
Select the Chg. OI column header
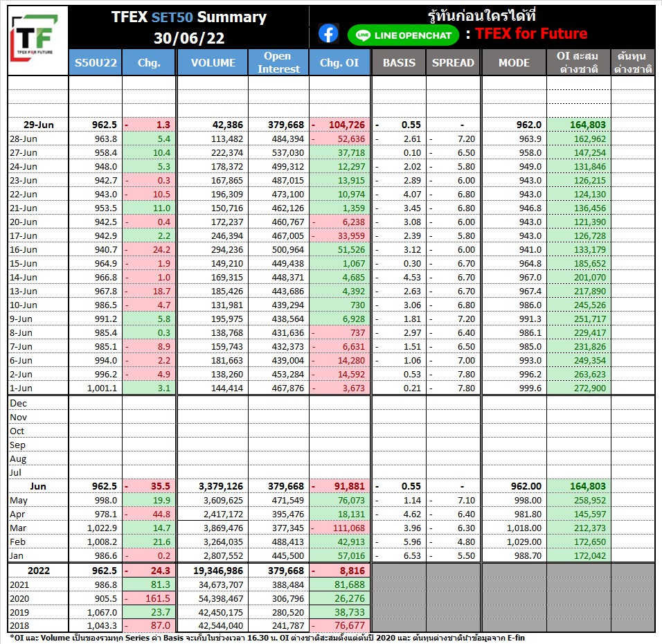click(x=339, y=62)
